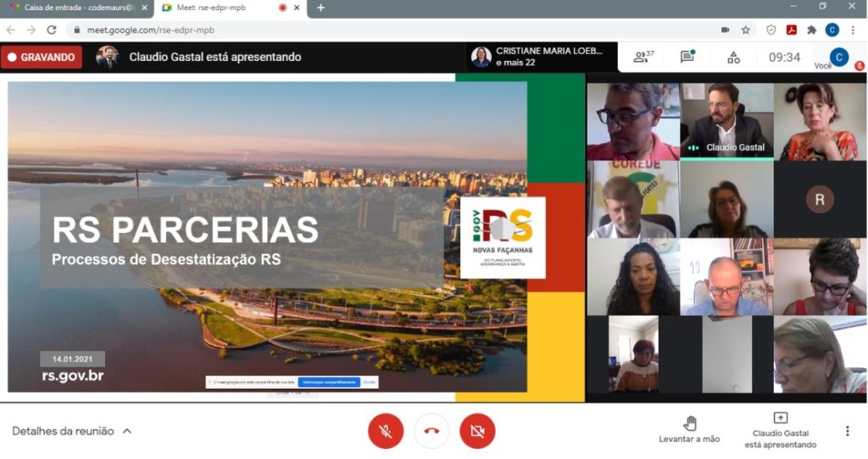Screen dimensions: 868x459
Task: Select the glasses man tile in top-left of grid
Action: (x=633, y=121)
